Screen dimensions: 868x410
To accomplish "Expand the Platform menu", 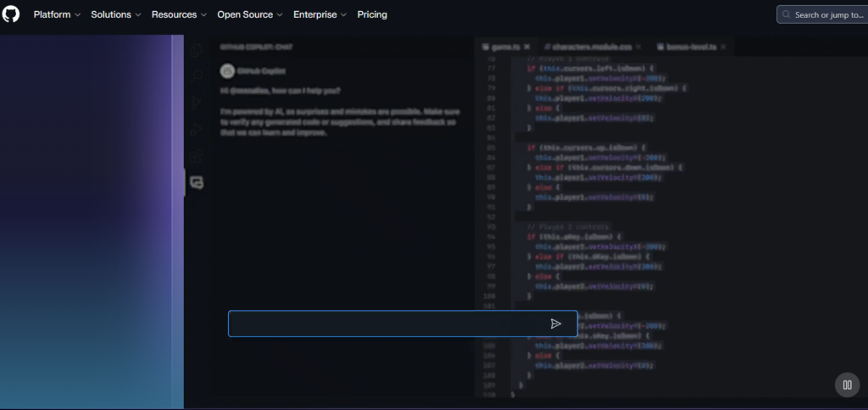I will pos(57,15).
